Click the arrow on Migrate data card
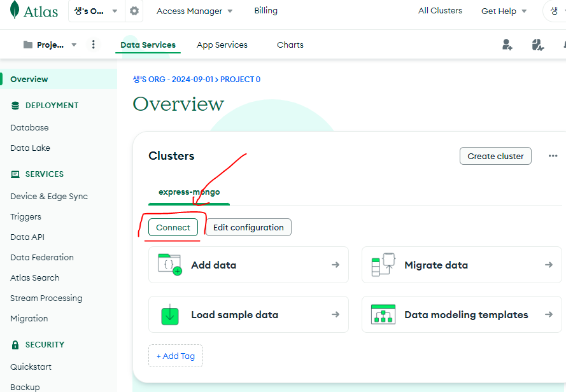The image size is (566, 392). (x=549, y=265)
